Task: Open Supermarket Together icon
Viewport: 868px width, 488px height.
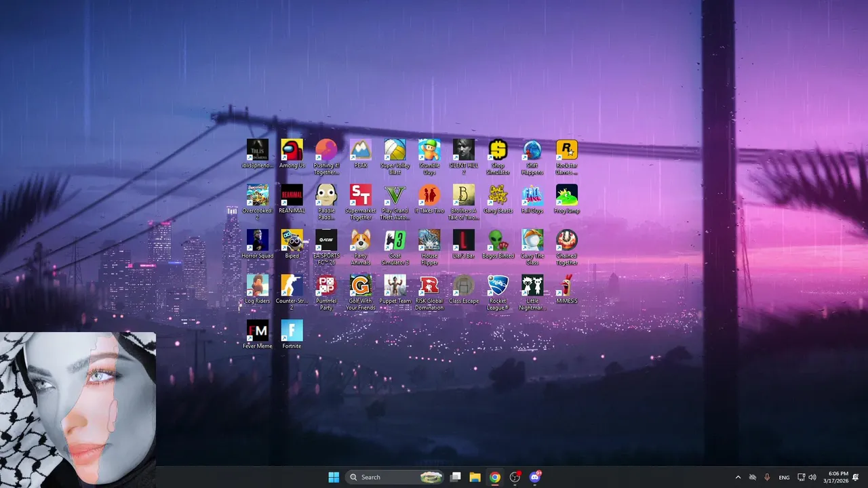Action: tap(361, 202)
